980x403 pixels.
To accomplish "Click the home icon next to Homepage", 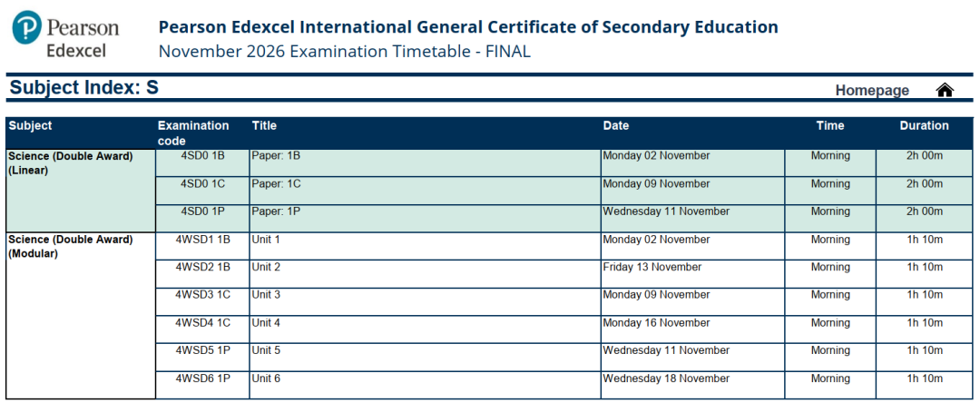I will click(945, 90).
